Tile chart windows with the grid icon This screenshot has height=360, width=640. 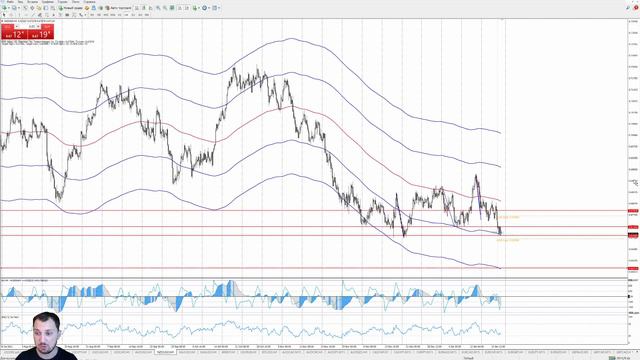pyautogui.click(x=172, y=8)
